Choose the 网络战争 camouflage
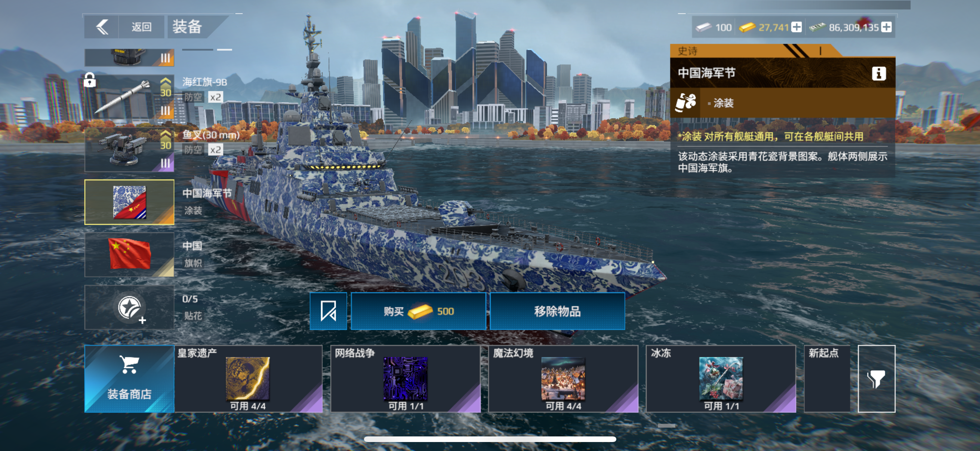Viewport: 980px width, 451px height. point(406,379)
